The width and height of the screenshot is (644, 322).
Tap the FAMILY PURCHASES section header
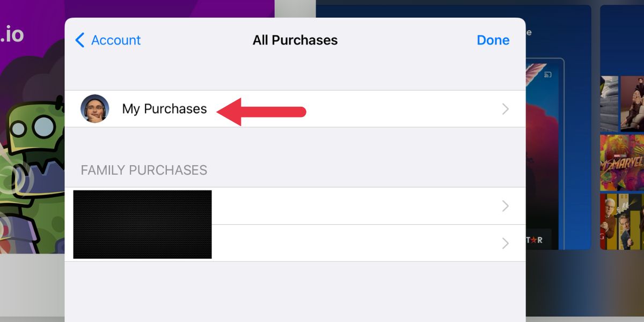143,170
